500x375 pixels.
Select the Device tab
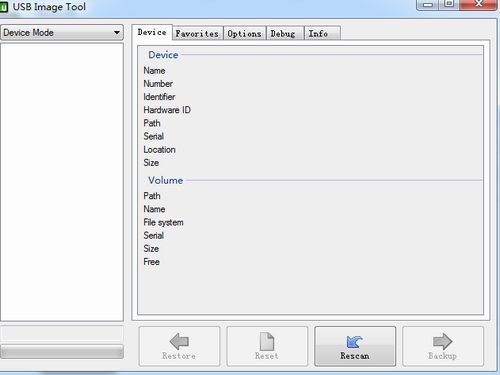pyautogui.click(x=152, y=32)
